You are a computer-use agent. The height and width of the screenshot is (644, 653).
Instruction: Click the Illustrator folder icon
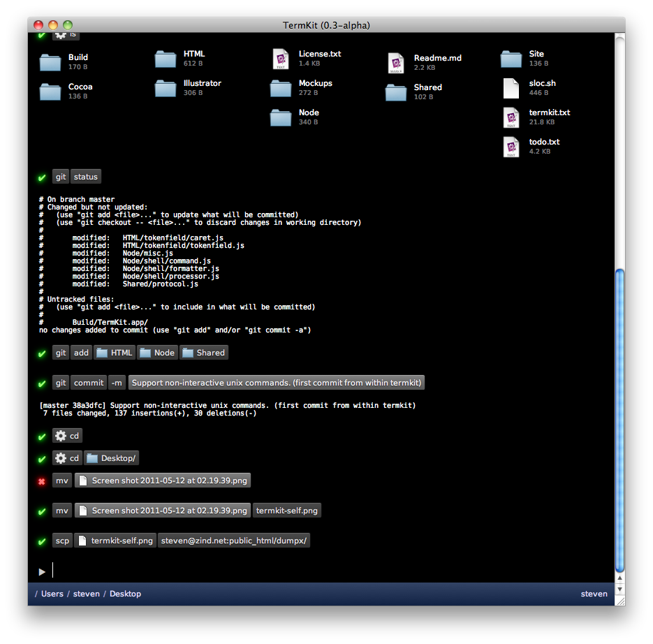click(166, 88)
